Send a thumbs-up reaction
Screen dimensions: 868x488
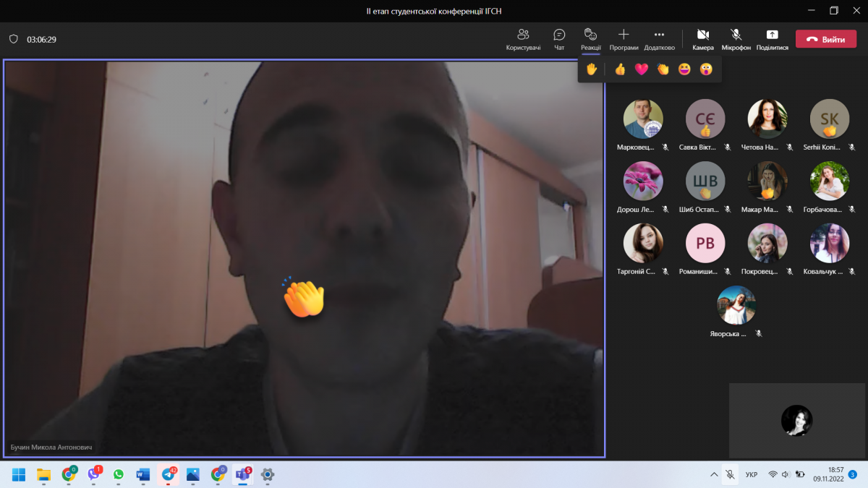[620, 69]
